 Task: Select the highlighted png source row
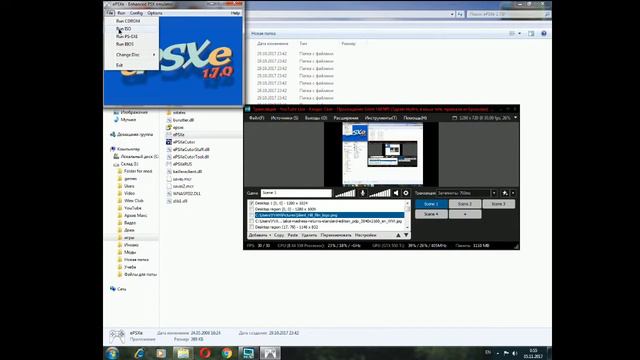pos(329,215)
